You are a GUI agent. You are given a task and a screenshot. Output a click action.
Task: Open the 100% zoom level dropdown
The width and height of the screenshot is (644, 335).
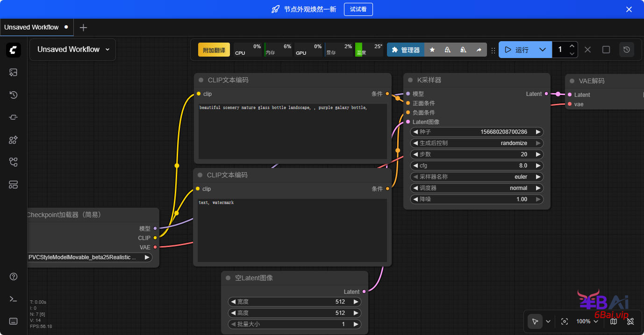[x=587, y=321]
